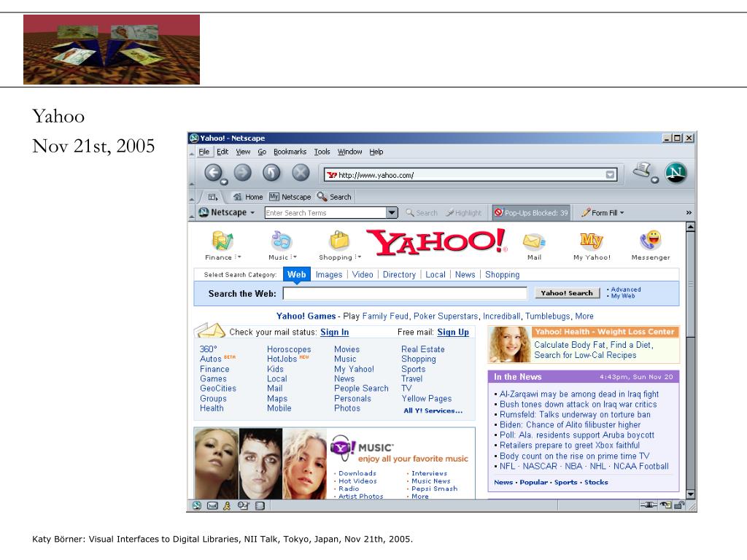This screenshot has width=747, height=560.
Task: Click the Netscape Enter Search Terms field
Action: coord(325,212)
